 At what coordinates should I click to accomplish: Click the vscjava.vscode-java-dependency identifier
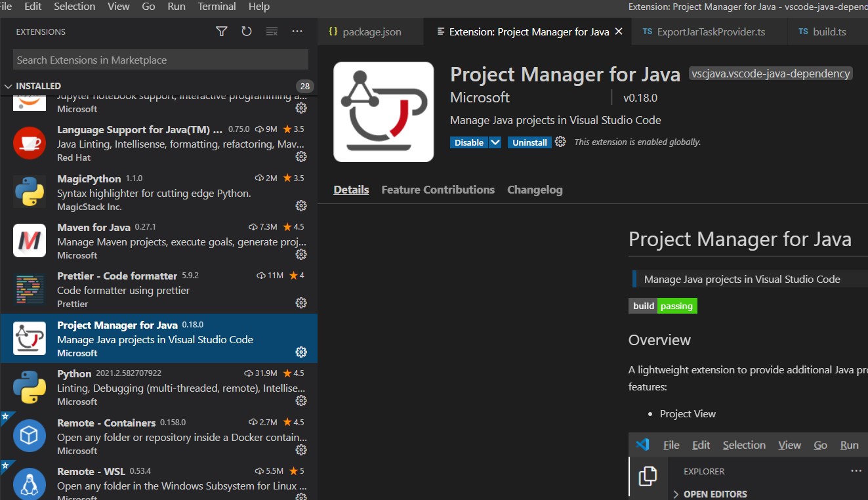pyautogui.click(x=770, y=73)
